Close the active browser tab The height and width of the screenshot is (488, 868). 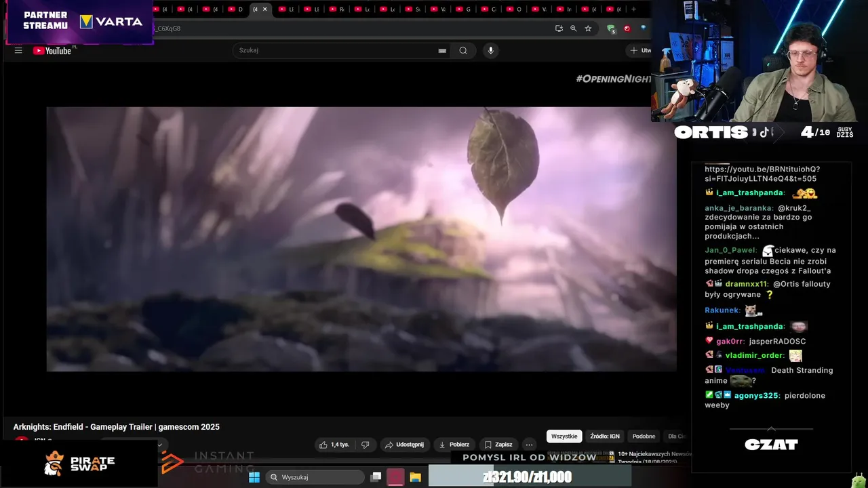(264, 9)
